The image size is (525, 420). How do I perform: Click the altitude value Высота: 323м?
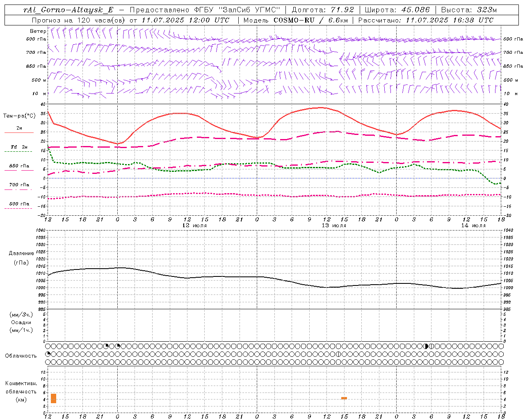coord(469,10)
